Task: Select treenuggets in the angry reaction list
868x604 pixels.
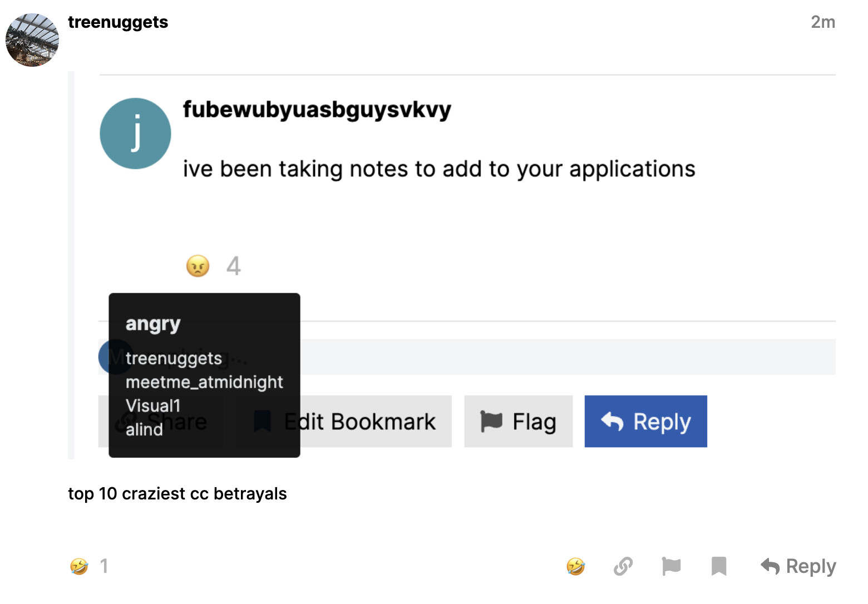Action: [174, 358]
